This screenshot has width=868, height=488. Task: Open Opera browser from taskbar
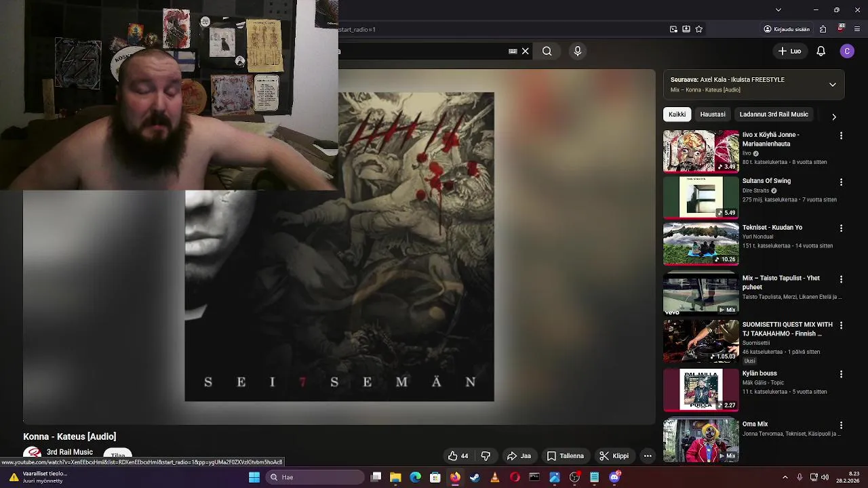pyautogui.click(x=515, y=477)
